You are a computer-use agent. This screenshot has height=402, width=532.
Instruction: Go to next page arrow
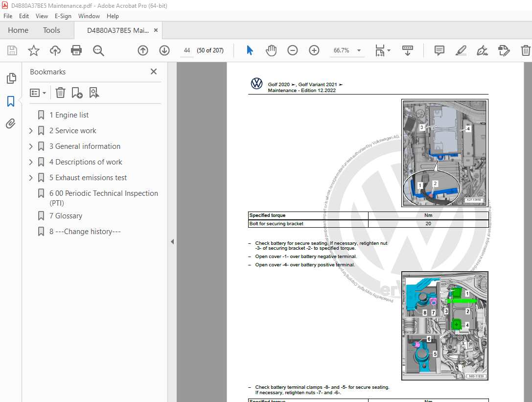tap(164, 50)
